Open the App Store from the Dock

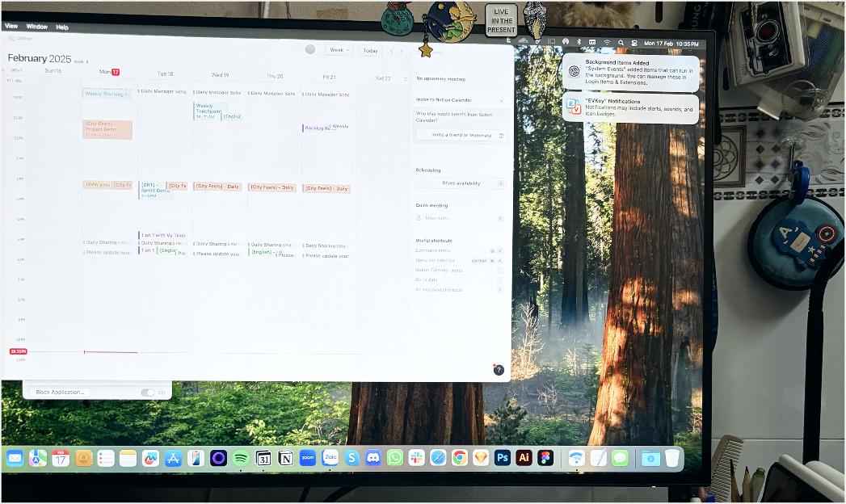173,458
